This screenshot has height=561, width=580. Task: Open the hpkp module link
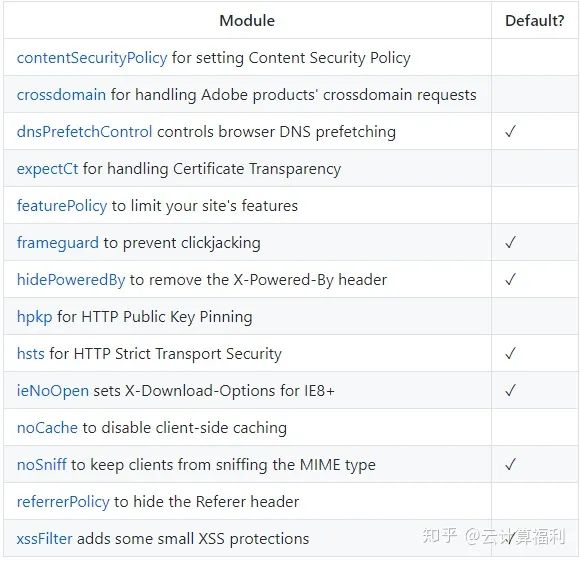[34, 317]
